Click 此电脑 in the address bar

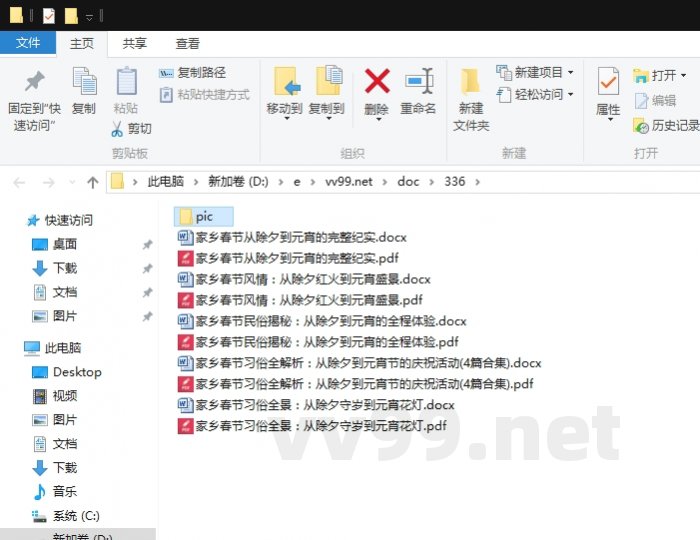pyautogui.click(x=166, y=182)
